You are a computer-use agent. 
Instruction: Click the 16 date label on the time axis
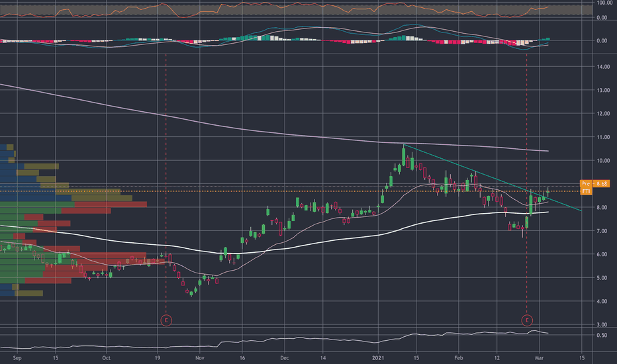click(x=242, y=358)
